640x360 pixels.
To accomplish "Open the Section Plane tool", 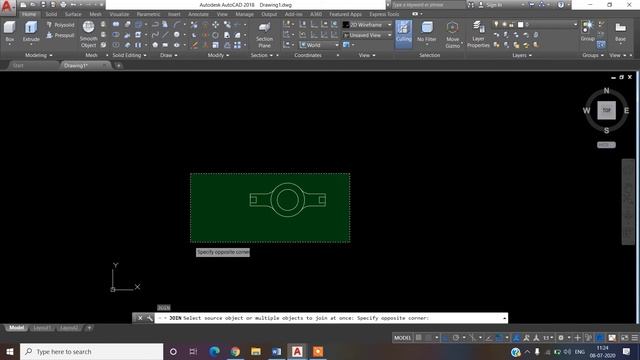I will click(x=264, y=35).
